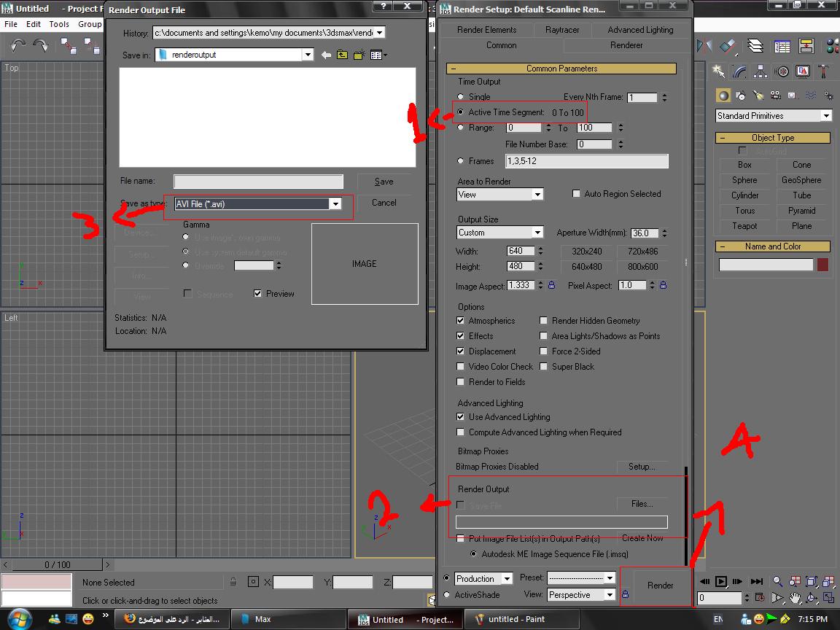Open the Standard Primitives dropdown
The image size is (840, 630).
coord(826,116)
